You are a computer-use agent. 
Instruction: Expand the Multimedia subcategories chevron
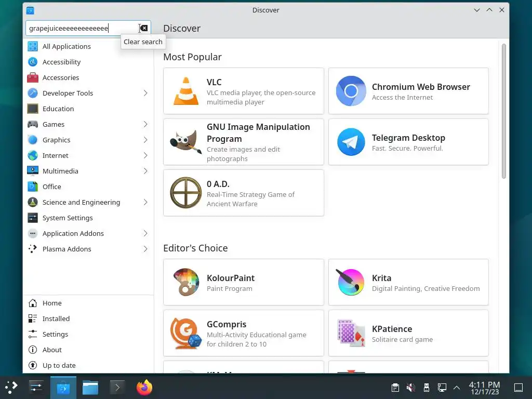tap(145, 171)
